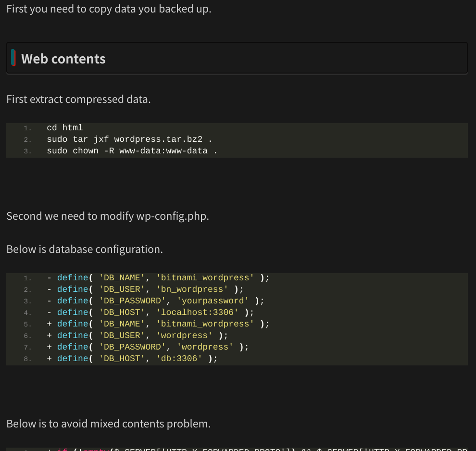Click the text 'Below is to avoid mixed contents problem.'
Screen dimensions: 476x451
pyautogui.click(x=108, y=424)
